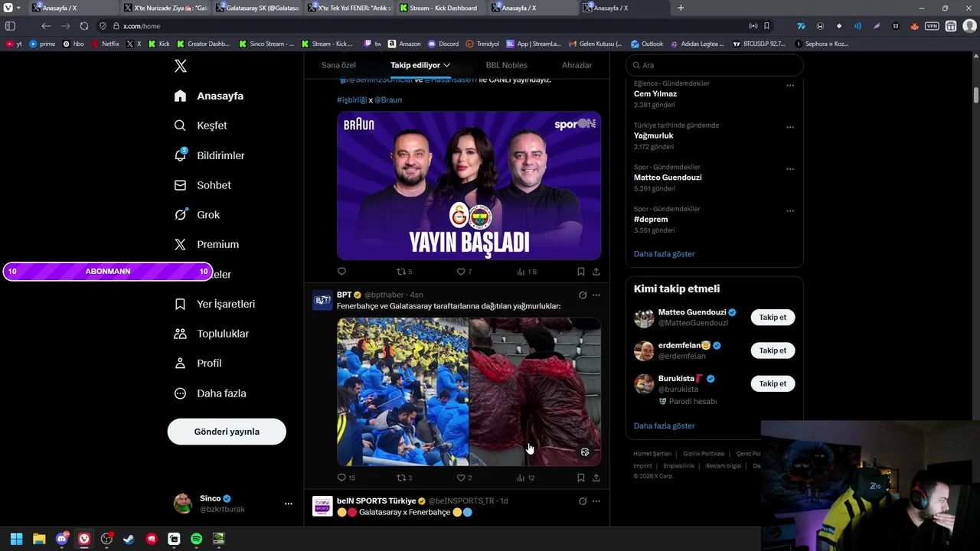The height and width of the screenshot is (551, 980).
Task: Switch to Sana özel tab
Action: [x=338, y=65]
